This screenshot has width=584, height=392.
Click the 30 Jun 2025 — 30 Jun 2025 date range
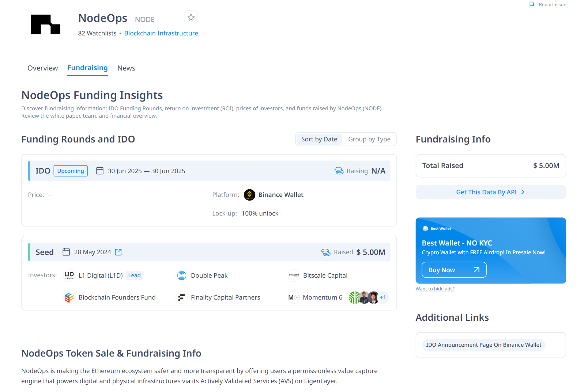146,171
